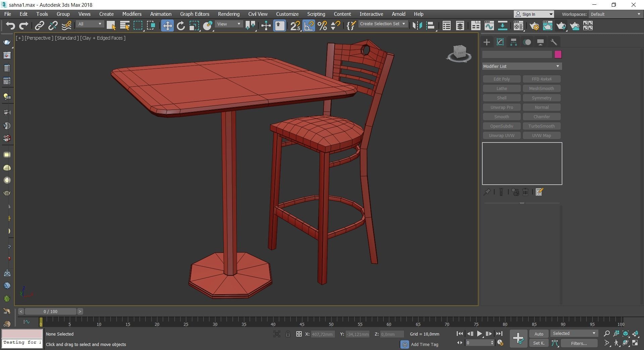Viewport: 644px width, 350px height.
Task: Open the key filter Selected dropdown
Action: pyautogui.click(x=574, y=334)
